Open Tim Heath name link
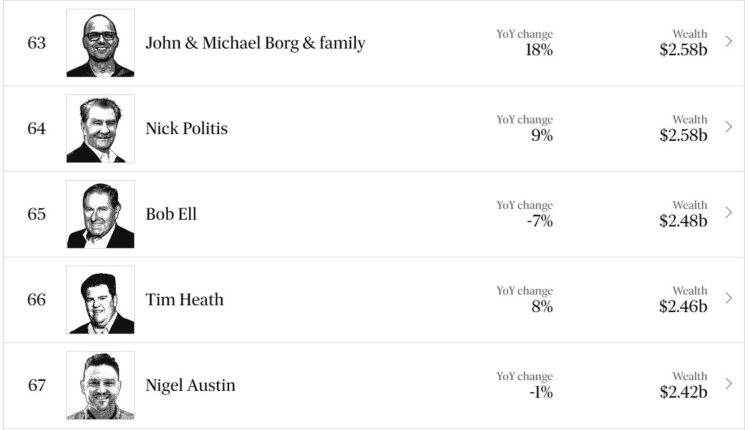 [x=184, y=299]
